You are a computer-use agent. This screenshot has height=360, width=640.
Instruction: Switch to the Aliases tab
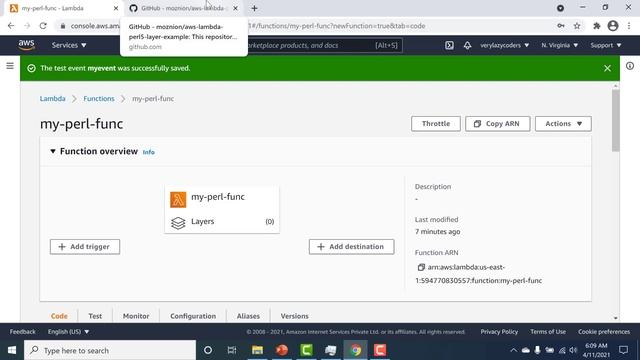click(248, 316)
